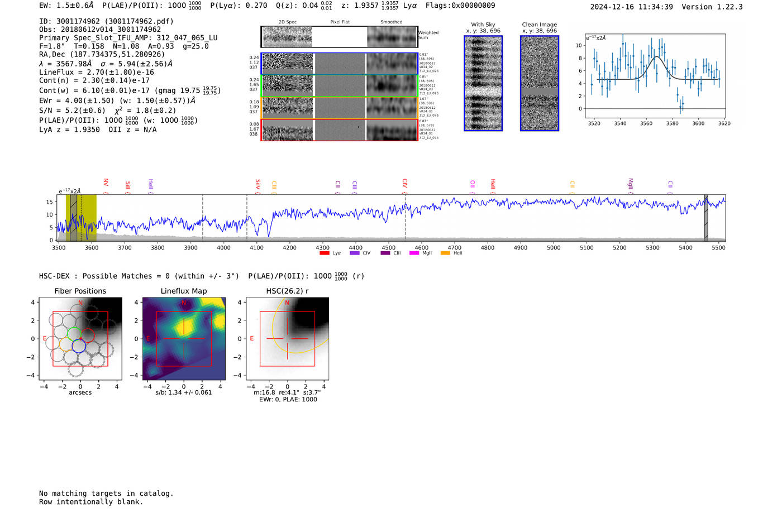Click the green fiber circle in Fiber Positions
The image size is (782, 532).
click(x=74, y=333)
